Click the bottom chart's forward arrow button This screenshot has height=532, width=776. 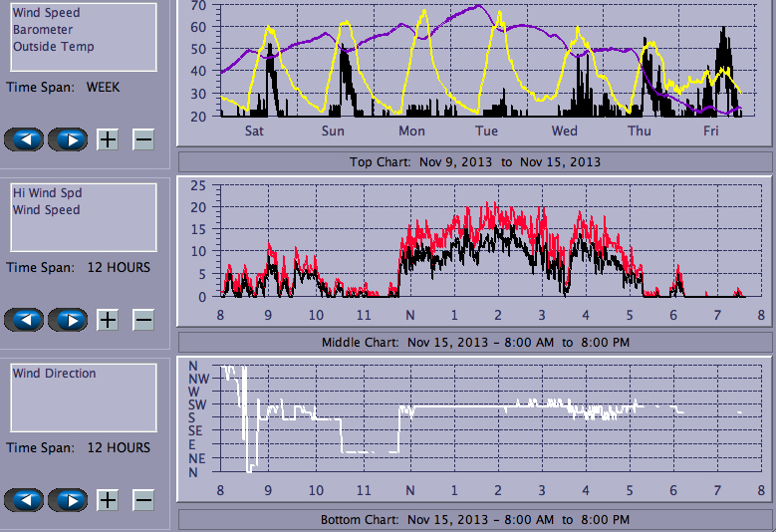pyautogui.click(x=68, y=499)
